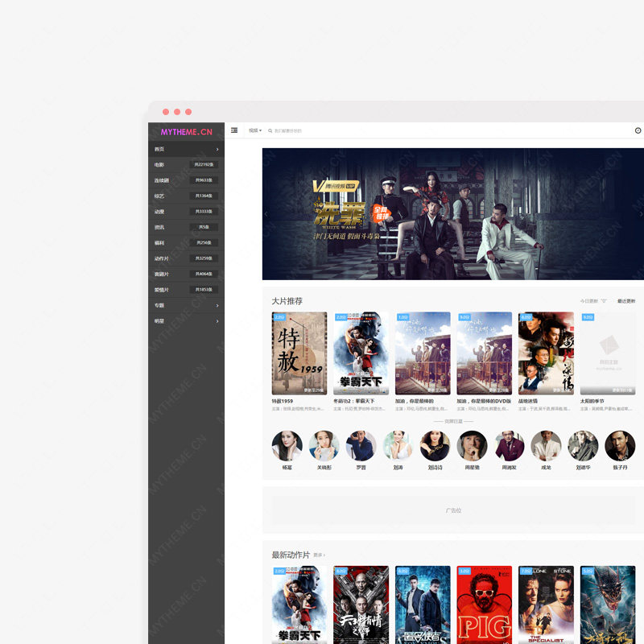This screenshot has width=644, height=644.
Task: Click the 战地迷情 title link
Action: click(x=528, y=401)
